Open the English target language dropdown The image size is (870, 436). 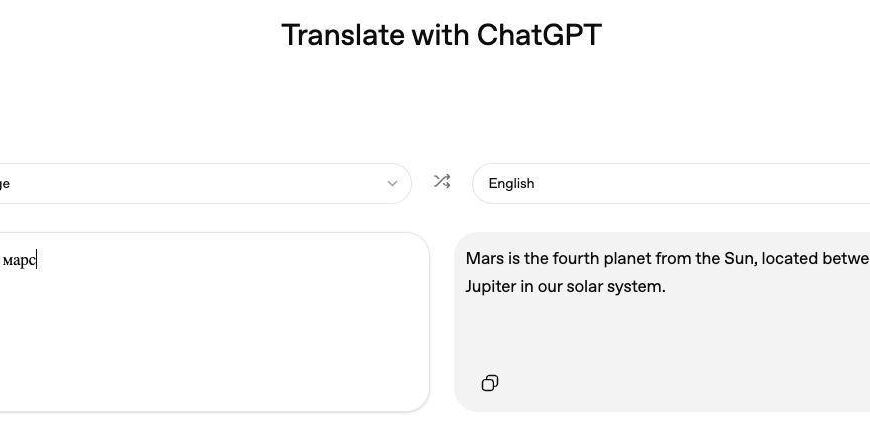tap(670, 184)
